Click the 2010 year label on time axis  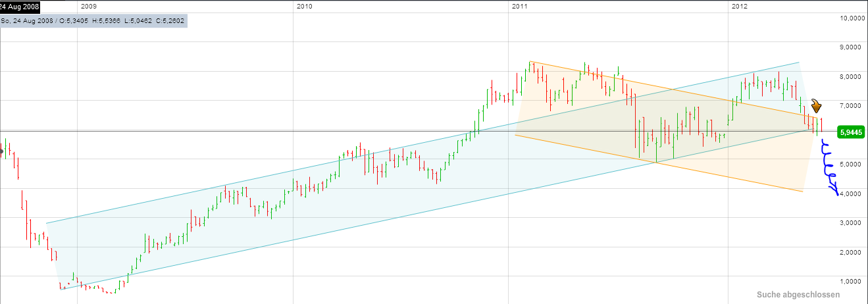[x=304, y=7]
